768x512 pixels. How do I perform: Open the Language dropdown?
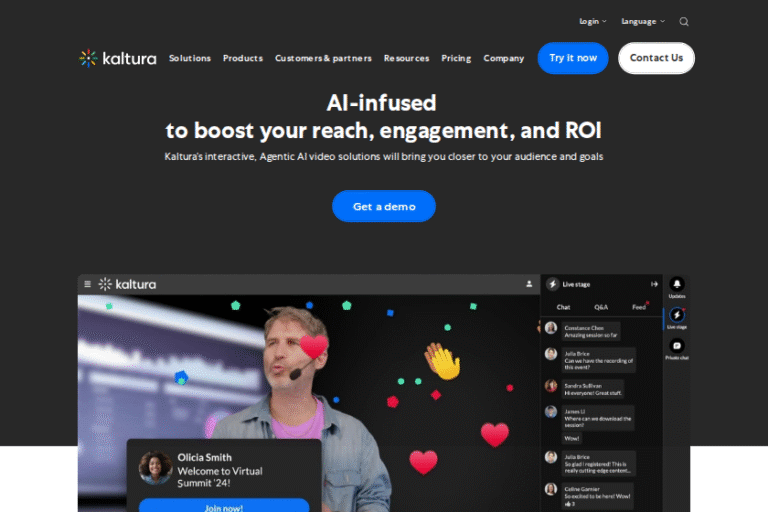click(x=642, y=21)
